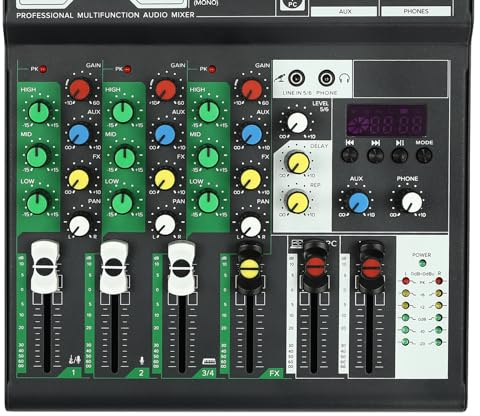Click channel 3/4 blue AUX knob

point(252,134)
